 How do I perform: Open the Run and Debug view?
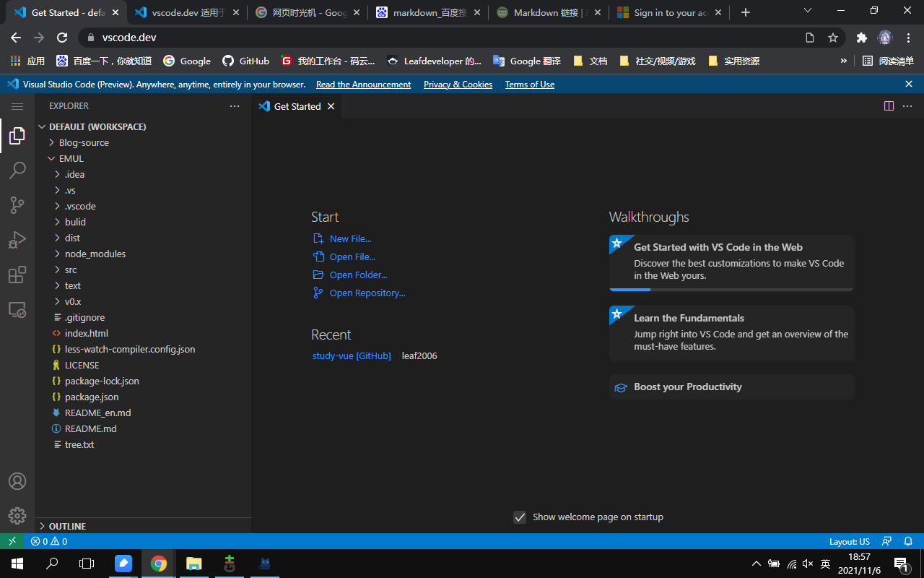(17, 240)
